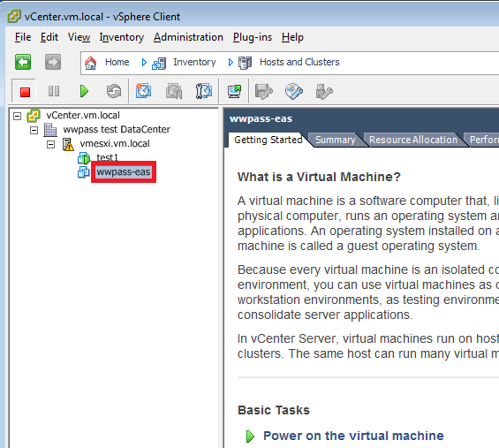Click the Home house icon
The height and width of the screenshot is (448, 499).
tap(91, 63)
